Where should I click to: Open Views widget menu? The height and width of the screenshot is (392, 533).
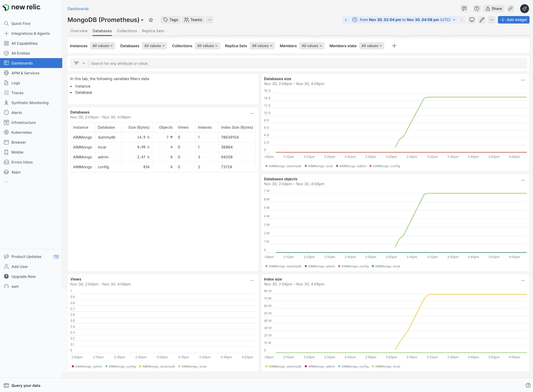pyautogui.click(x=252, y=280)
